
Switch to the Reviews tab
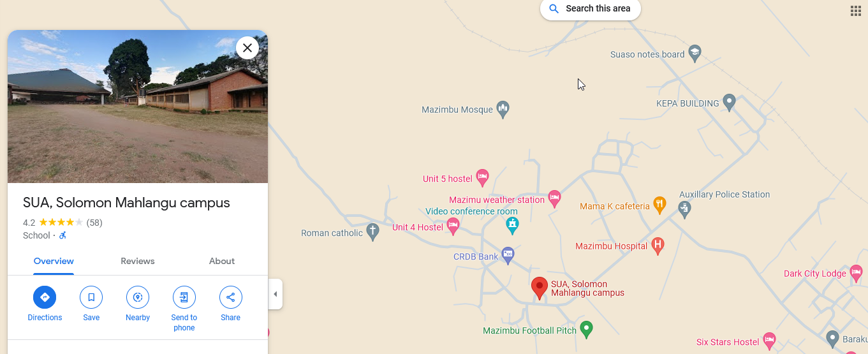click(138, 261)
